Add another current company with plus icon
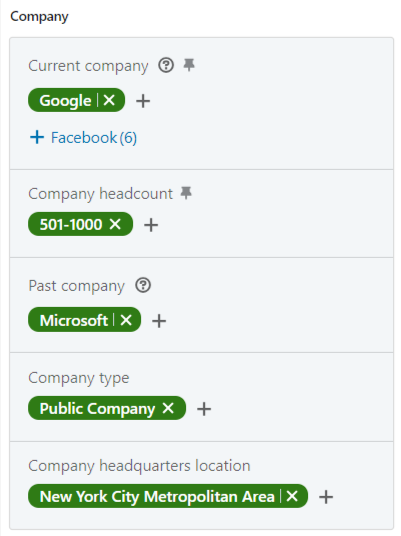 tap(143, 101)
